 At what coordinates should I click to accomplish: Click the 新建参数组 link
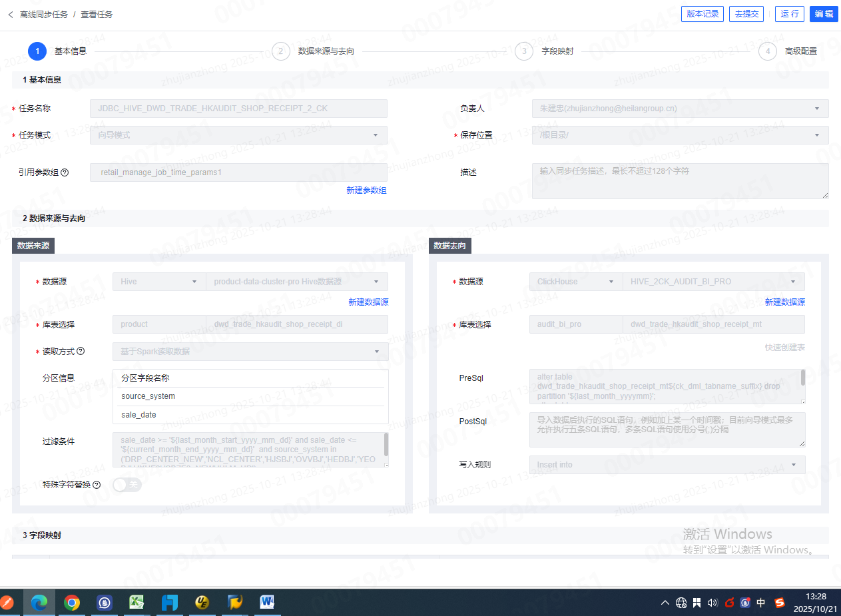pyautogui.click(x=366, y=190)
